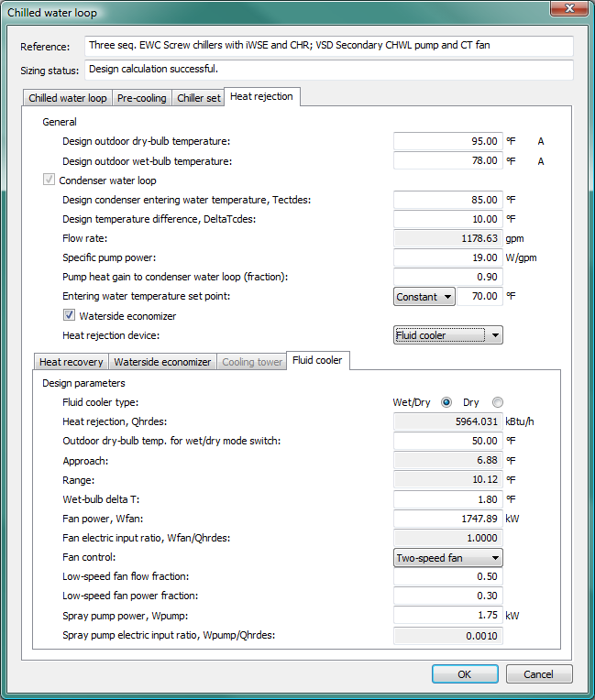Edit the Low-speed fan flow fraction field
The width and height of the screenshot is (595, 700).
click(447, 576)
